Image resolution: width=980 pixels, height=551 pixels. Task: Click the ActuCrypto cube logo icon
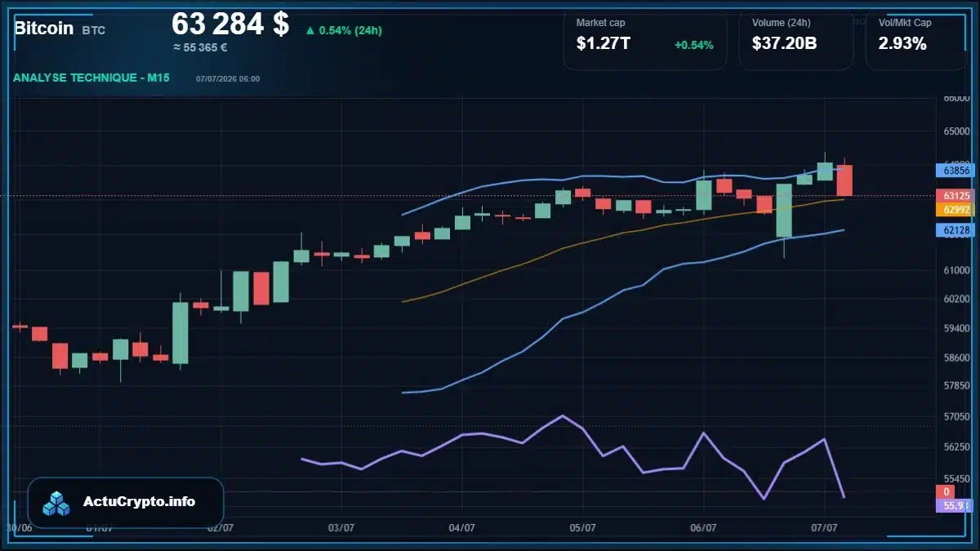[56, 504]
